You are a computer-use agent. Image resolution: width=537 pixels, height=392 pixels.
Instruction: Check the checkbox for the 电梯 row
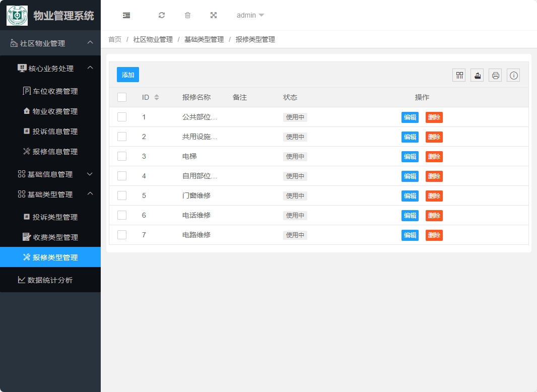point(121,156)
